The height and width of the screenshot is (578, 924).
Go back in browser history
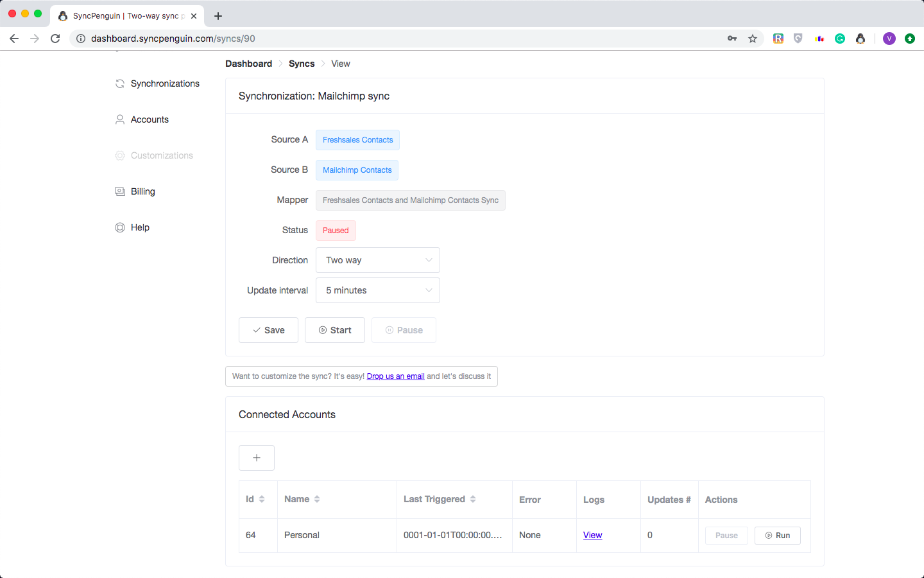point(14,39)
